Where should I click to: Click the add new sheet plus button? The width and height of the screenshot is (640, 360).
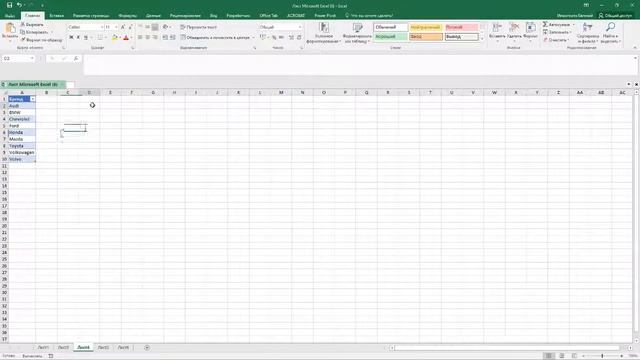[x=147, y=347]
